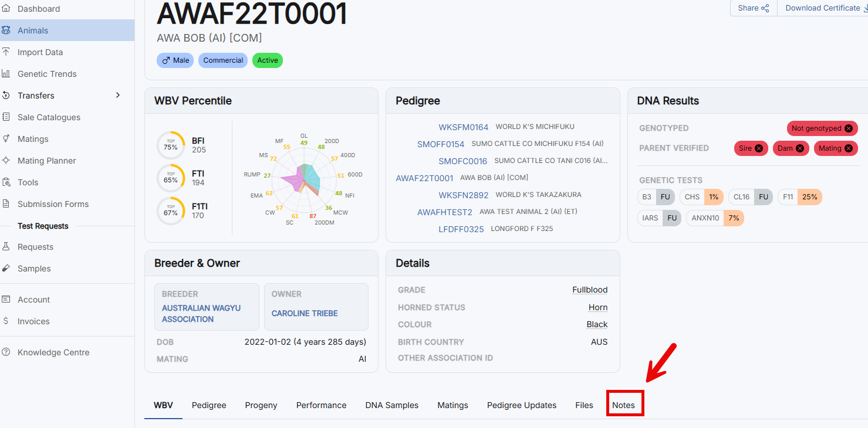The height and width of the screenshot is (428, 868).
Task: Open the Progeny tab
Action: pyautogui.click(x=261, y=405)
